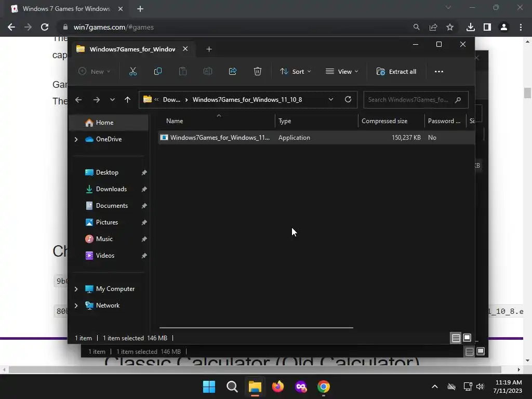
Task: Open the View dropdown menu
Action: pos(342,72)
